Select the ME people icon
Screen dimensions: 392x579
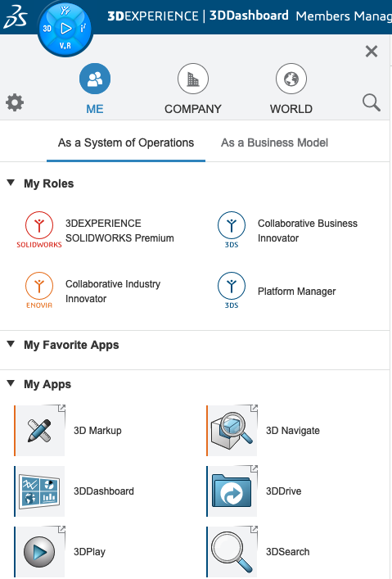(95, 79)
